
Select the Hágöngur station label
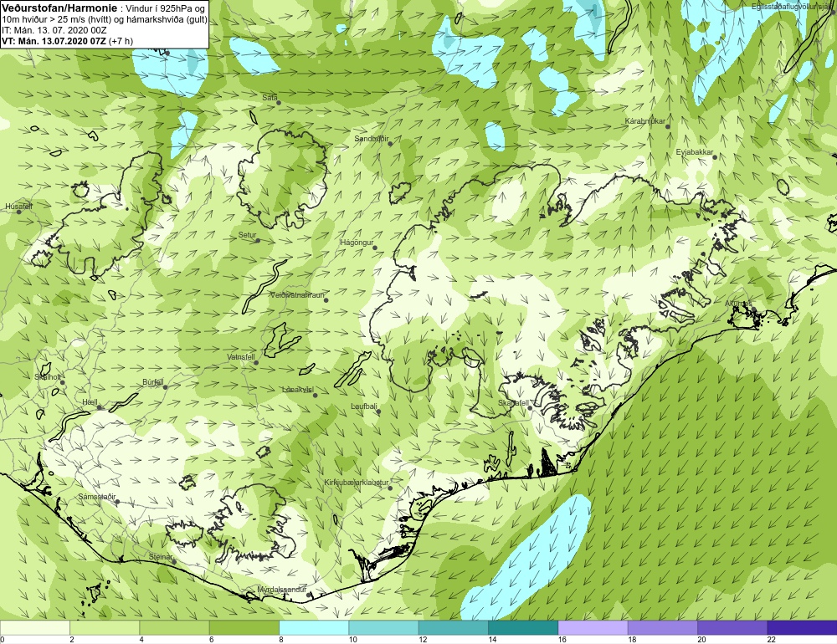coord(357,243)
